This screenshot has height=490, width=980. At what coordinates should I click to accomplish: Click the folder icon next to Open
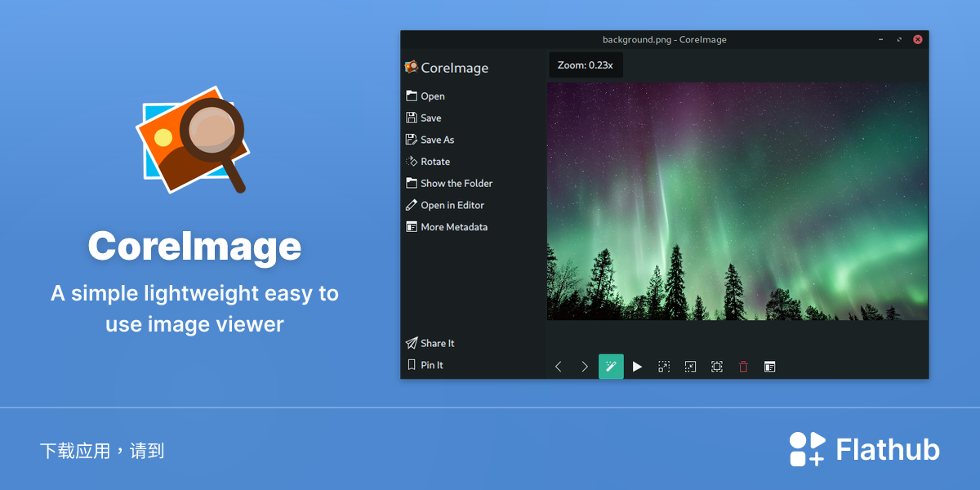412,96
